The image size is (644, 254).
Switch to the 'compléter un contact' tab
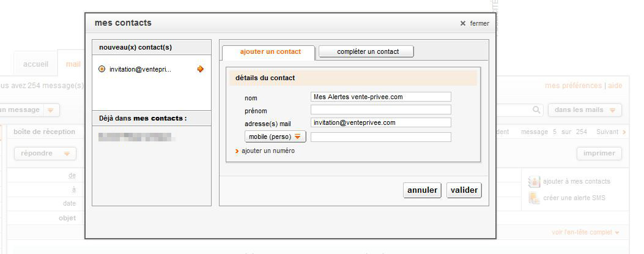(366, 52)
